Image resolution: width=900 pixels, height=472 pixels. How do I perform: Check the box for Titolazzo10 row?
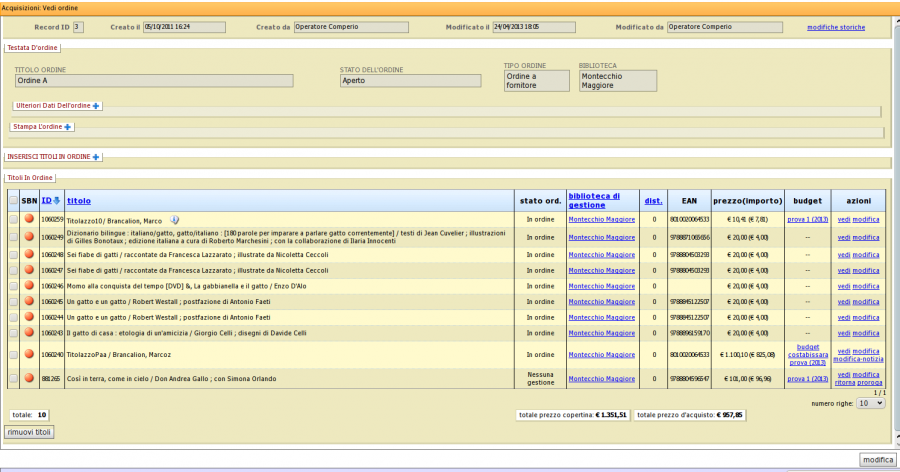[x=13, y=220]
